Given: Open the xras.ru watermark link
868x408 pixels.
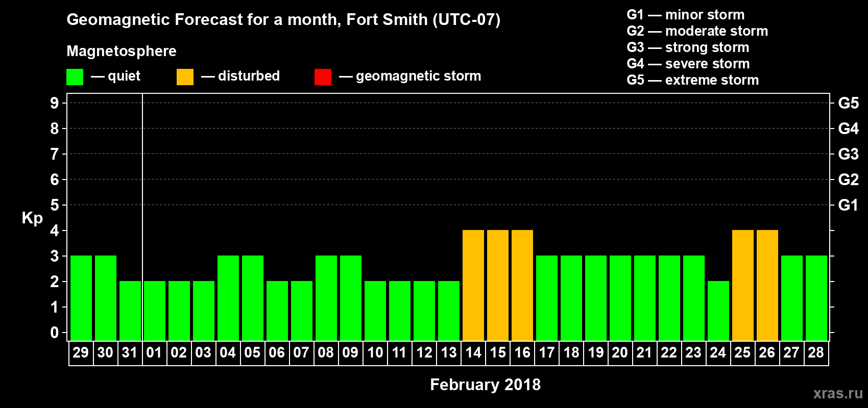Looking at the screenshot, I should click(x=837, y=393).
